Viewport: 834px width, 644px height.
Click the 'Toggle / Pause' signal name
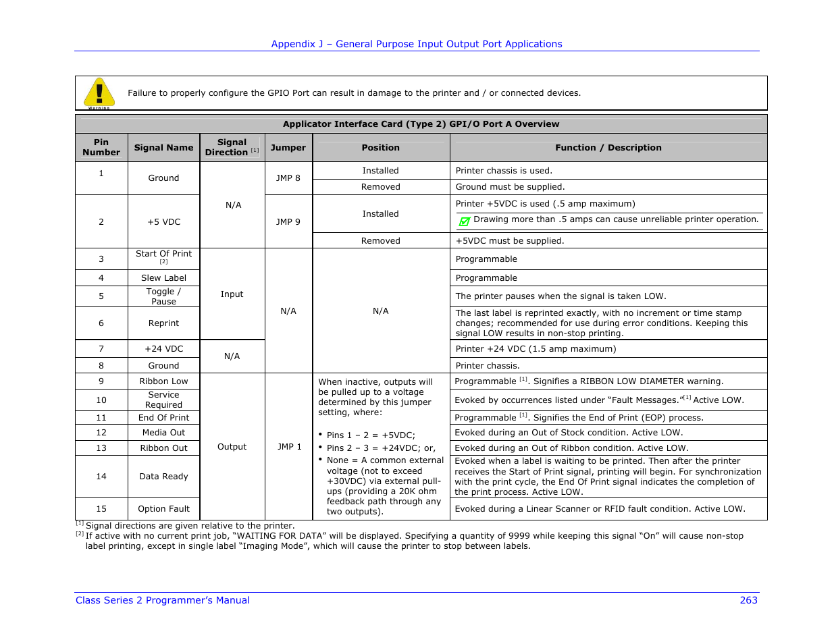[164, 296]
